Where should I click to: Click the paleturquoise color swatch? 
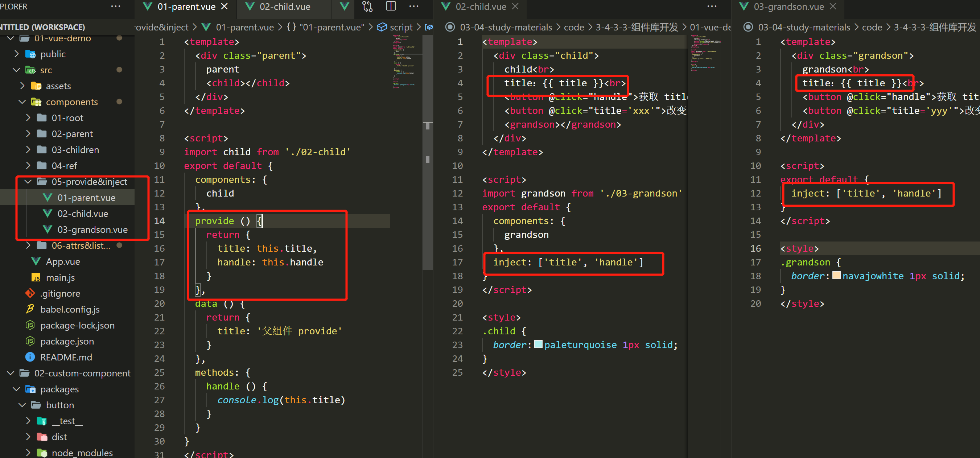(538, 344)
